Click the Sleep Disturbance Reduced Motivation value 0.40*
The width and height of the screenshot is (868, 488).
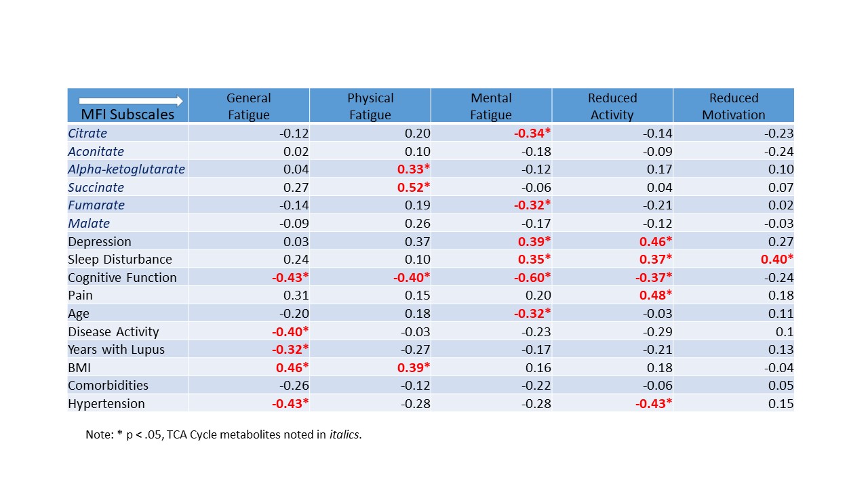tap(776, 260)
